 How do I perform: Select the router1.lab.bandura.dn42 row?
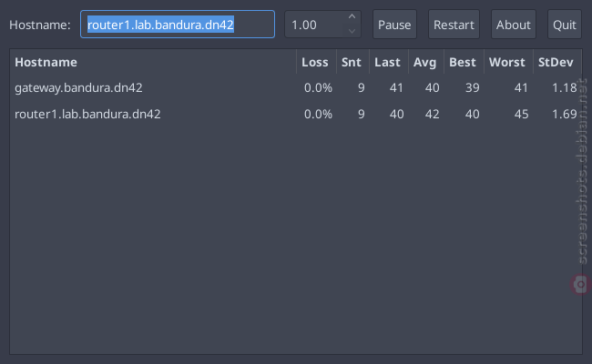[296, 114]
